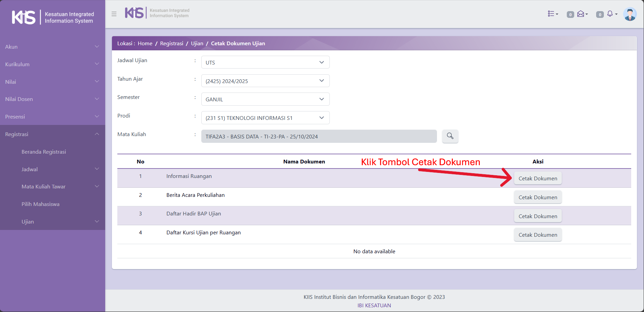644x312 pixels.
Task: Click Cetak Dokumen for Daftar Hadir BAP Ujian
Action: [x=537, y=216]
